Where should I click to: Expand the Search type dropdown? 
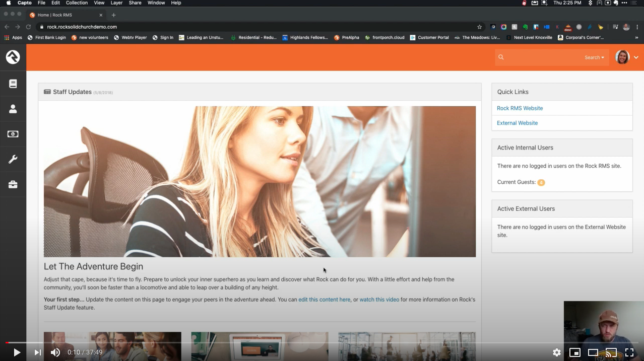pos(594,57)
